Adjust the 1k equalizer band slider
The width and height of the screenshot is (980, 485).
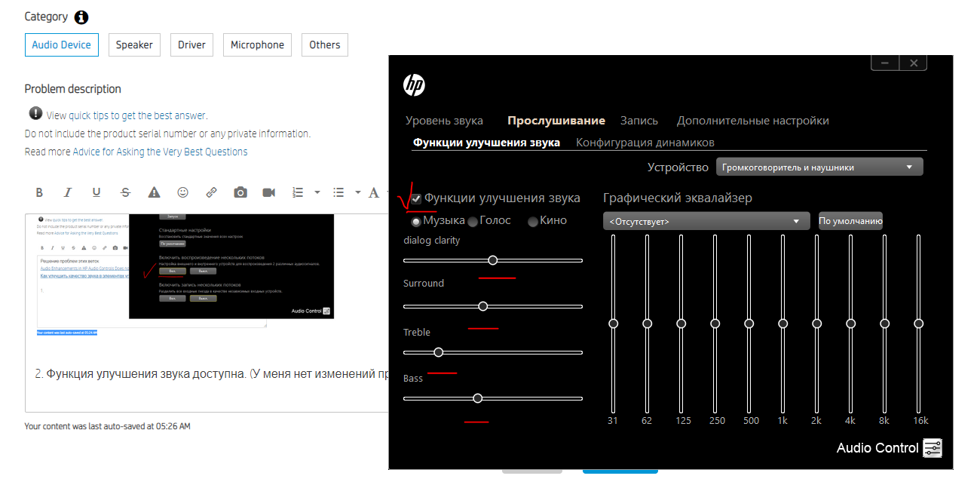(782, 323)
